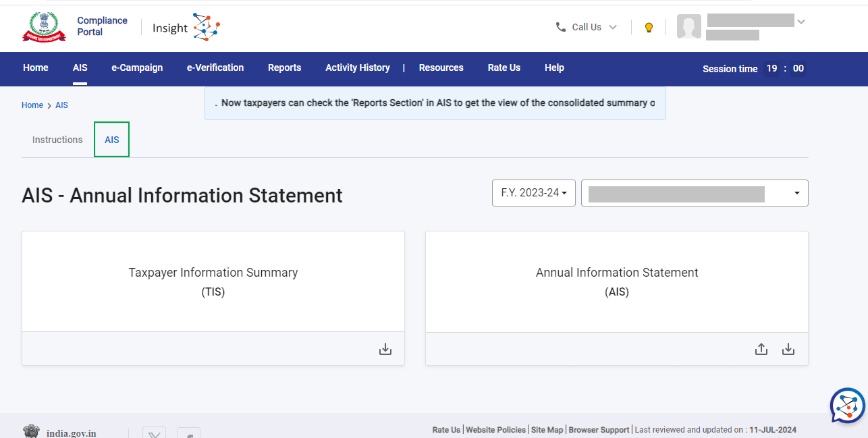Viewport: 868px width, 438px height.
Task: Open the user profile avatar
Action: click(x=689, y=26)
